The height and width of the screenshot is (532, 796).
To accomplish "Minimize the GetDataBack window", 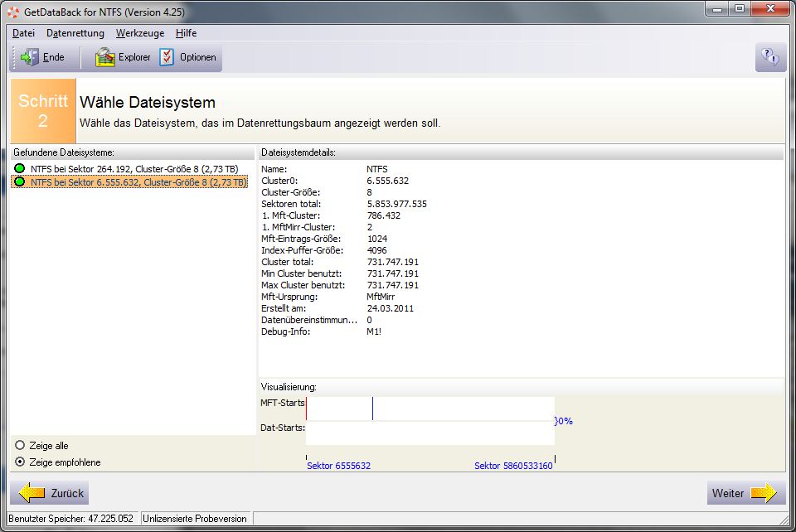I will point(717,8).
